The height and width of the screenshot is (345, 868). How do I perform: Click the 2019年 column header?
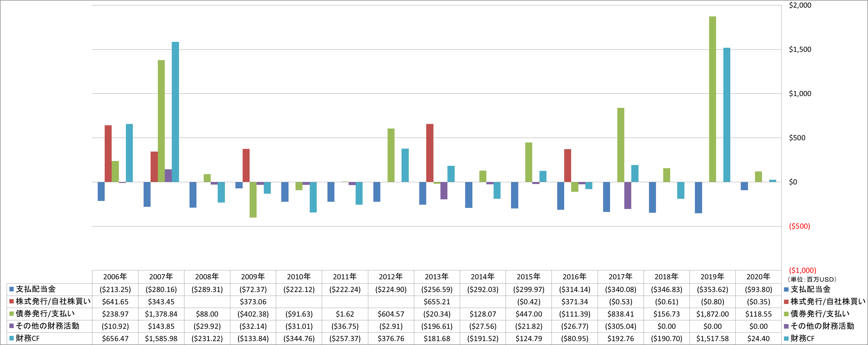(712, 277)
